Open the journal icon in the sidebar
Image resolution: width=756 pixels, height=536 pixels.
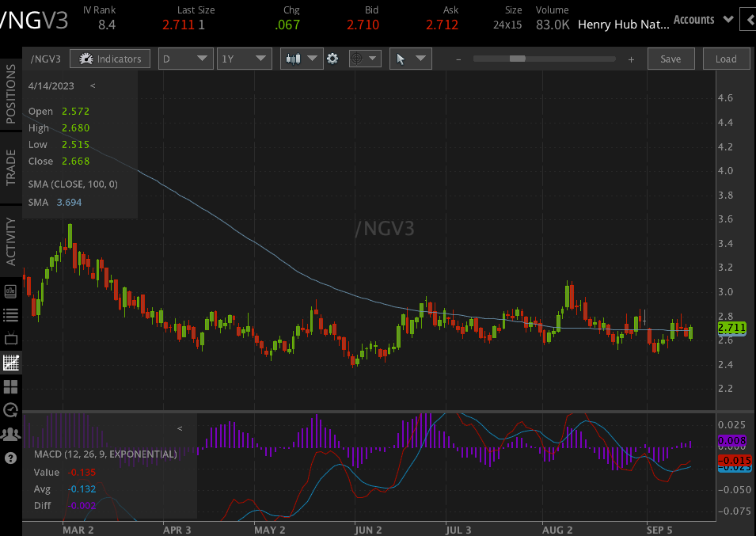coord(10,291)
